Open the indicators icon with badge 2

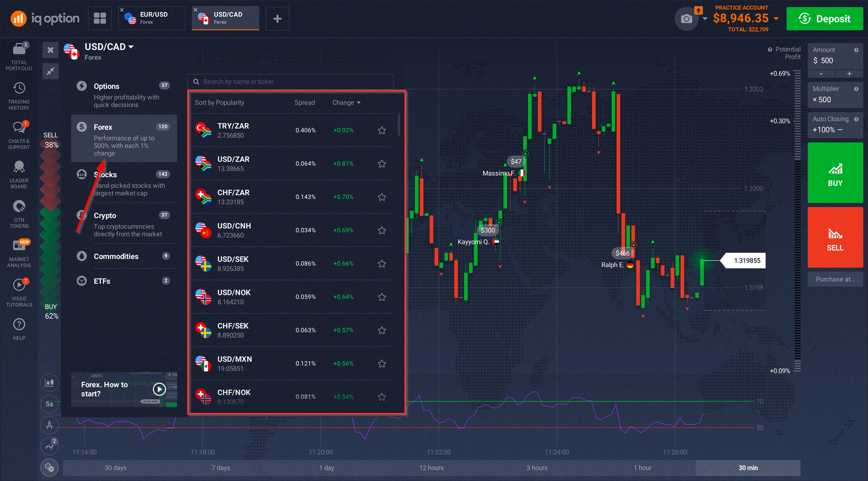click(50, 446)
